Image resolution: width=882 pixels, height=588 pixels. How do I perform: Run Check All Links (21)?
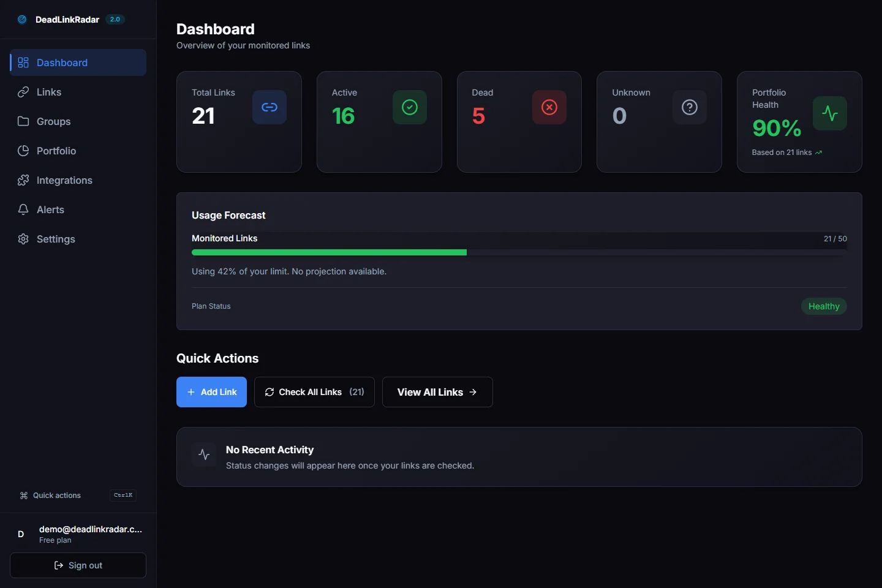314,392
